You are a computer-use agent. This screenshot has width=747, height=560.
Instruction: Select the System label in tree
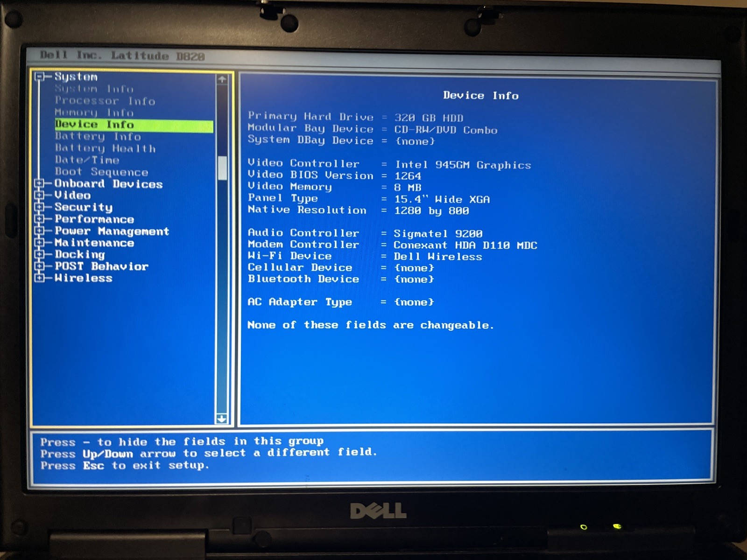click(x=76, y=77)
